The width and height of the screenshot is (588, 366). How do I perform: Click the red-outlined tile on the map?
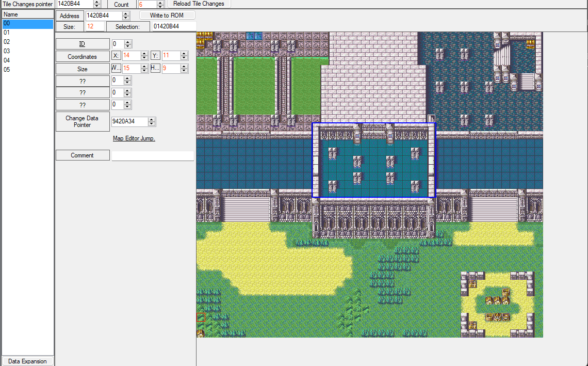pyautogui.click(x=201, y=317)
